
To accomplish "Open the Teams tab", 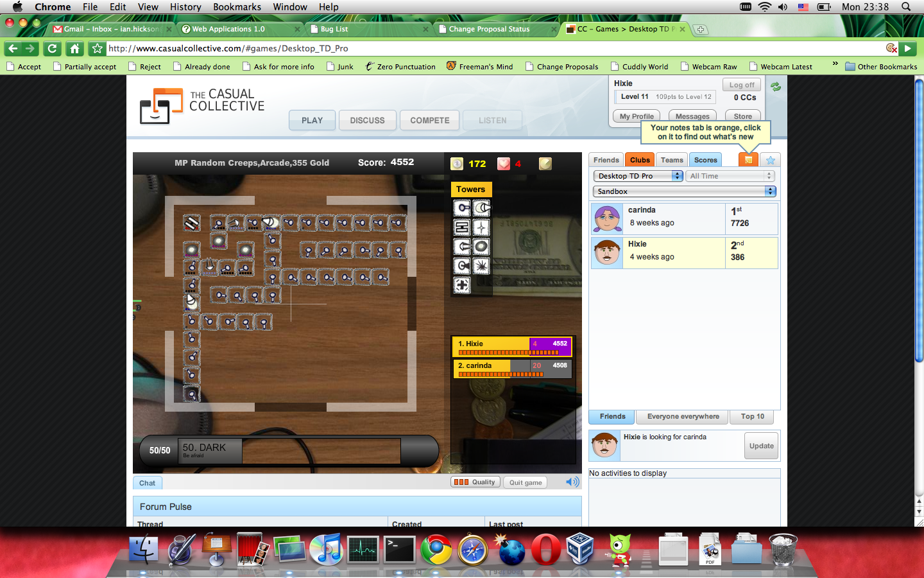I will click(672, 160).
